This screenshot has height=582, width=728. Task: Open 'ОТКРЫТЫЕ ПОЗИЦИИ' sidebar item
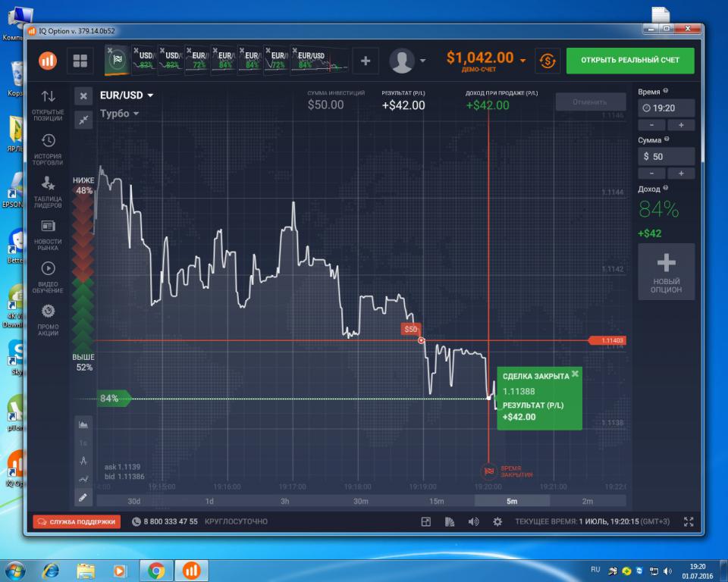(48, 105)
